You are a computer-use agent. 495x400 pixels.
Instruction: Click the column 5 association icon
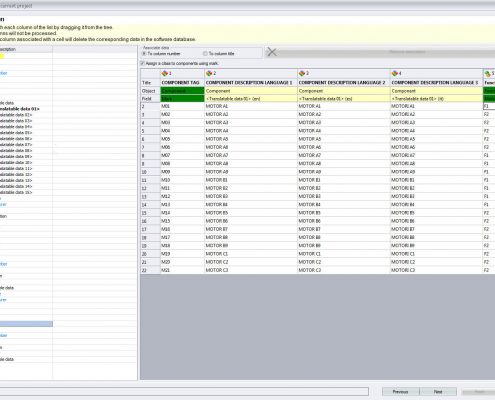[488, 74]
